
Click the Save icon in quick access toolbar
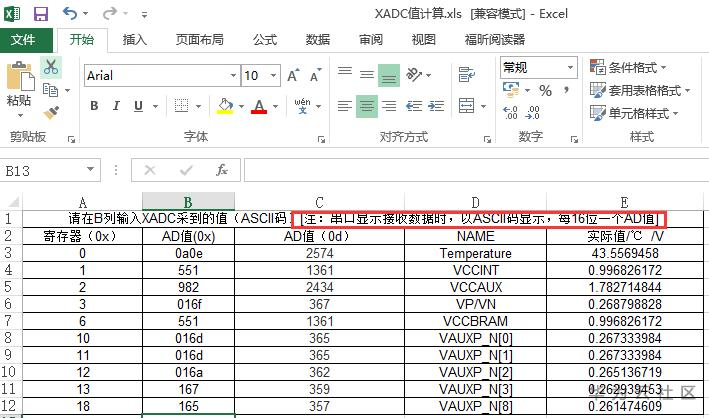[x=41, y=14]
